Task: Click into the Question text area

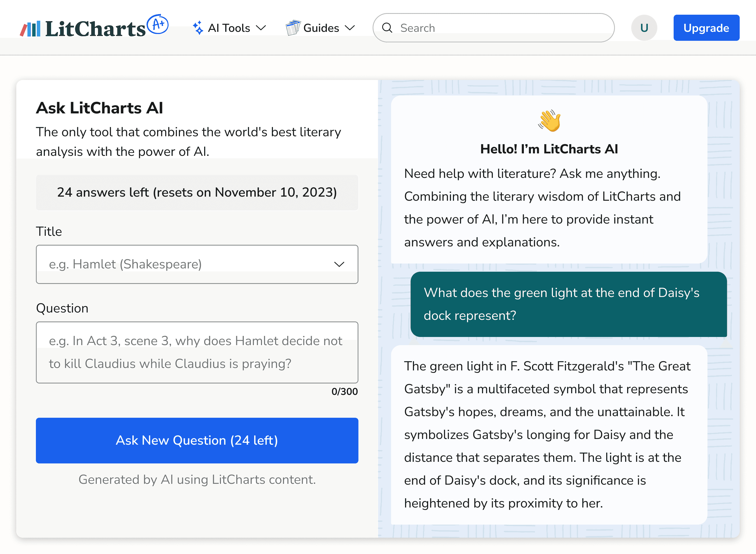Action: click(x=197, y=352)
